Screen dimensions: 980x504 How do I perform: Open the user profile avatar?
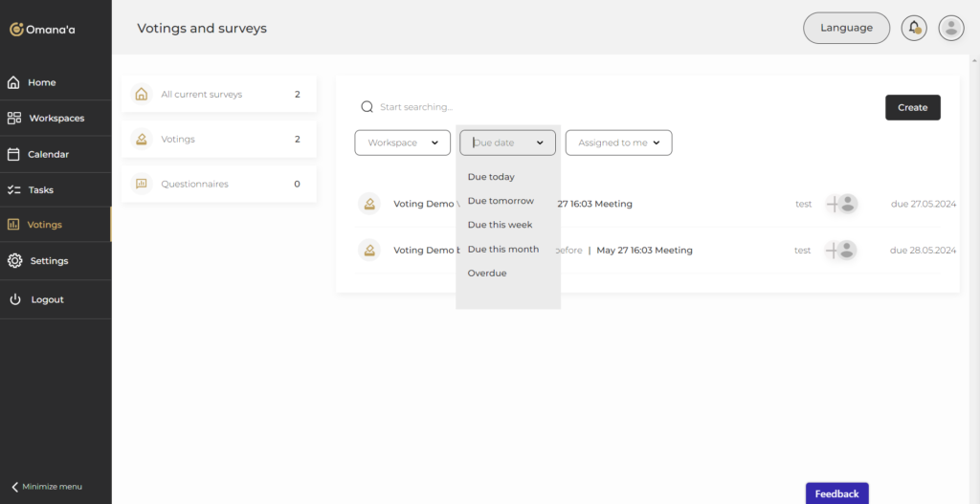(950, 28)
